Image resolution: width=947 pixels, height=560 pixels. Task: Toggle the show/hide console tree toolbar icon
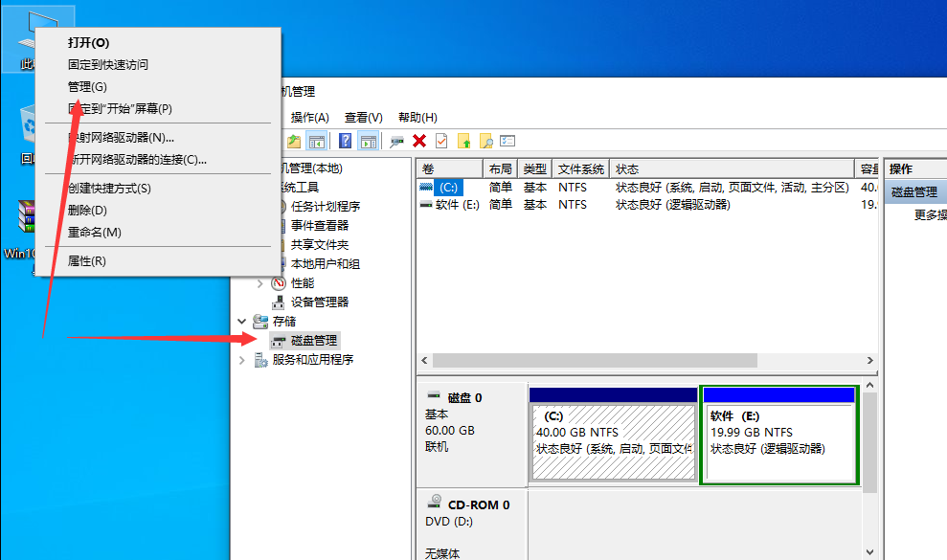[317, 142]
